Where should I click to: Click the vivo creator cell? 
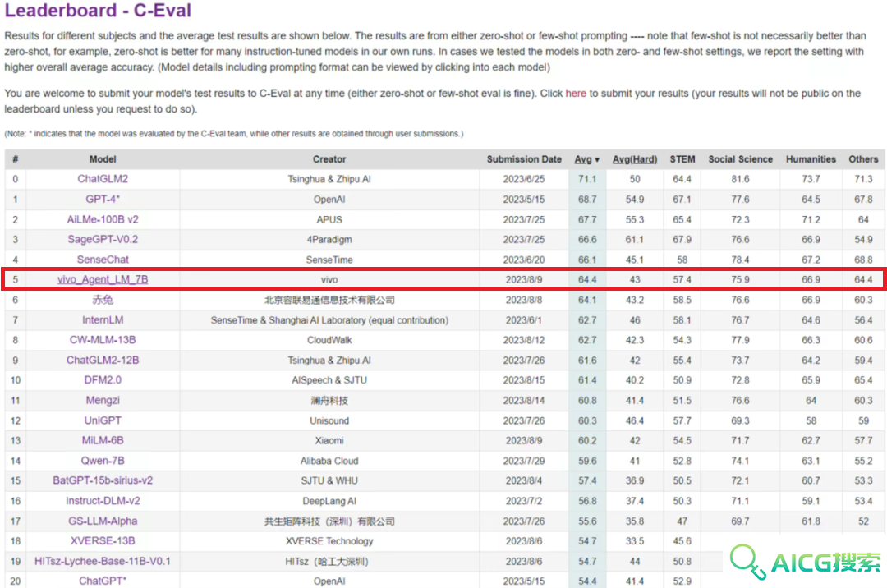click(x=329, y=279)
